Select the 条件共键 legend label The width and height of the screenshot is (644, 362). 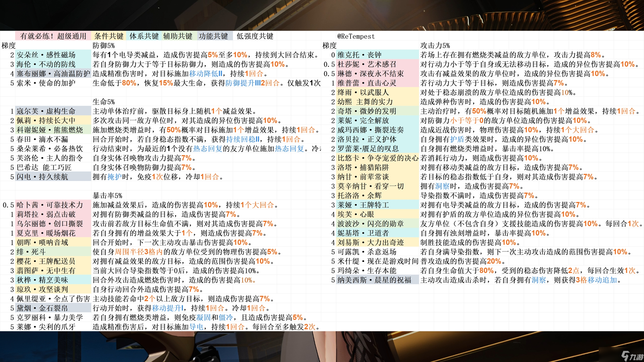click(x=109, y=36)
